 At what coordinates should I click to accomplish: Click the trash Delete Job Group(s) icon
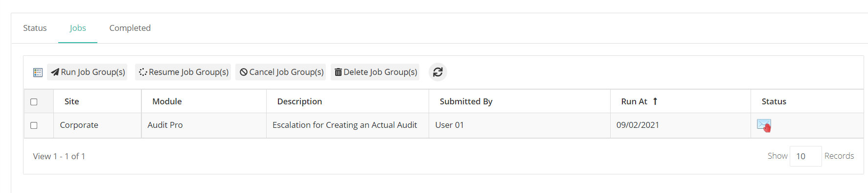pos(338,72)
